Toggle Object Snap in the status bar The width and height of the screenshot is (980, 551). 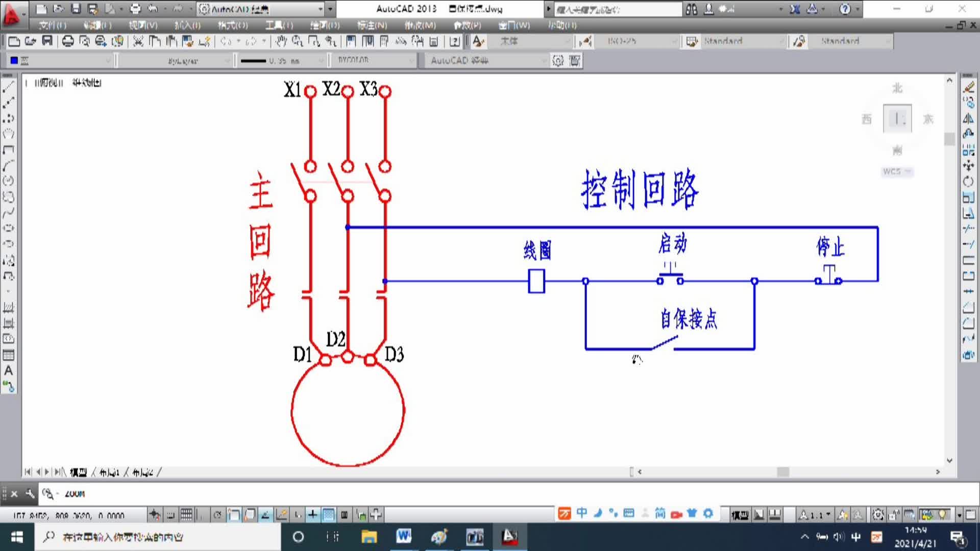pos(233,515)
